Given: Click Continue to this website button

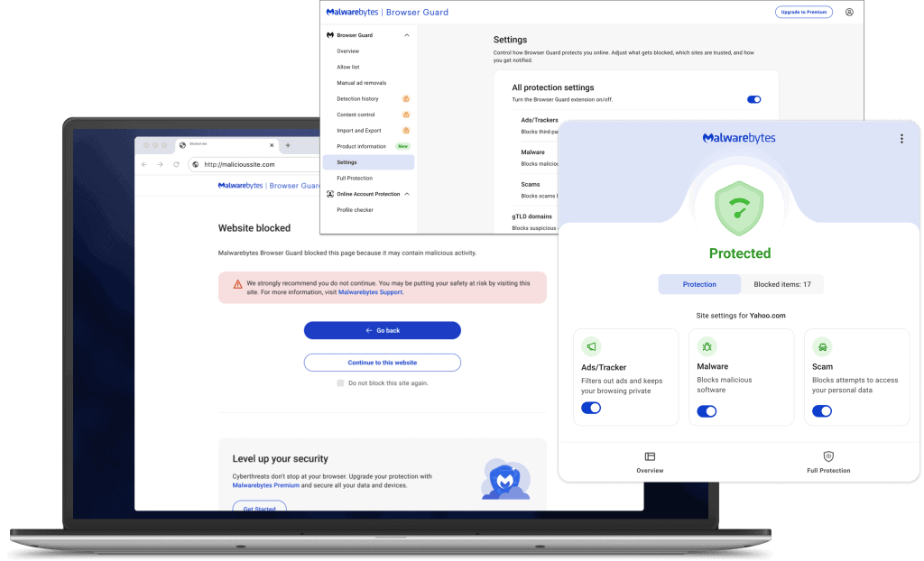Looking at the screenshot, I should (x=383, y=363).
